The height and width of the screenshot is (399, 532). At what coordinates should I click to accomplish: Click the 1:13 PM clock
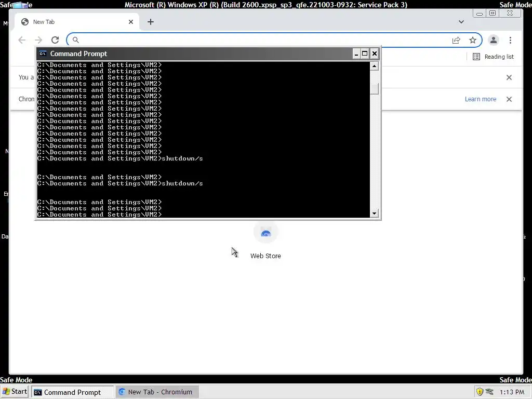(x=512, y=392)
